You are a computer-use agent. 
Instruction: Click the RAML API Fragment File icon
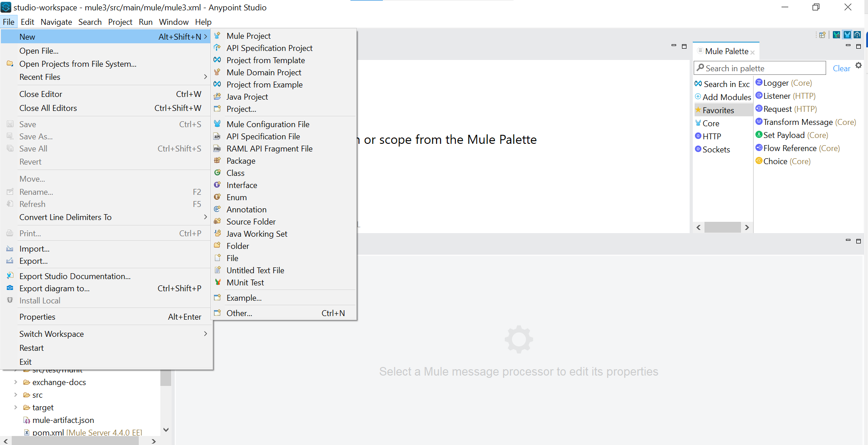click(x=217, y=148)
